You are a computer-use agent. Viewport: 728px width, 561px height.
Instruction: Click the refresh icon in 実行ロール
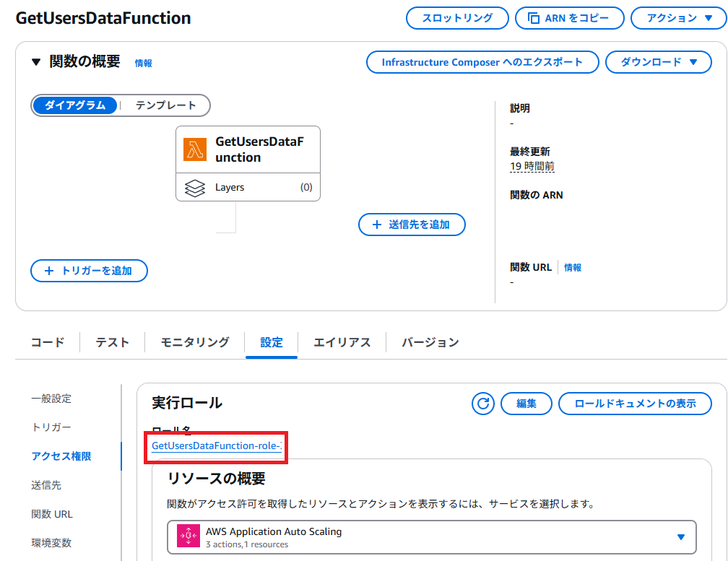[483, 403]
